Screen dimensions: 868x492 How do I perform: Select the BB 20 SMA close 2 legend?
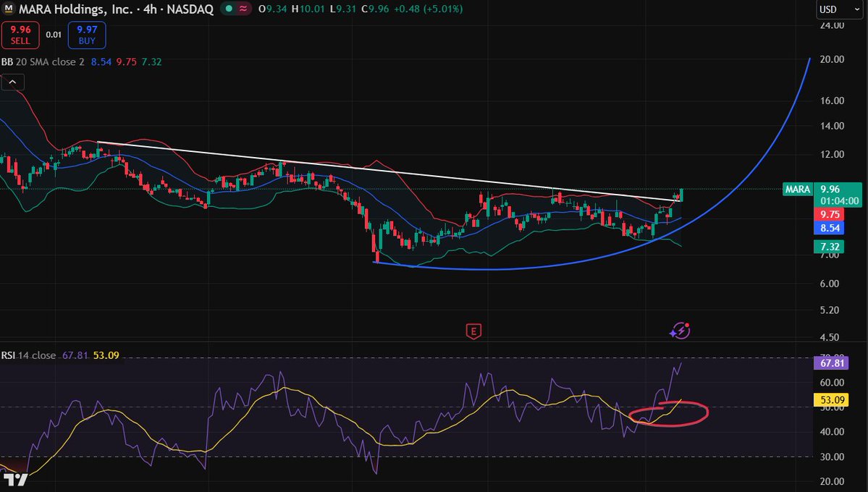point(43,62)
